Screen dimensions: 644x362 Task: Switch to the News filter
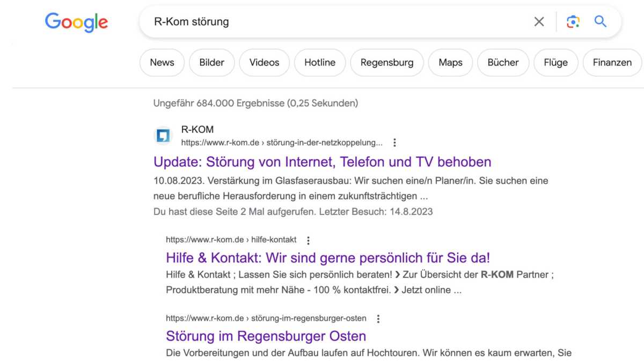(x=162, y=63)
